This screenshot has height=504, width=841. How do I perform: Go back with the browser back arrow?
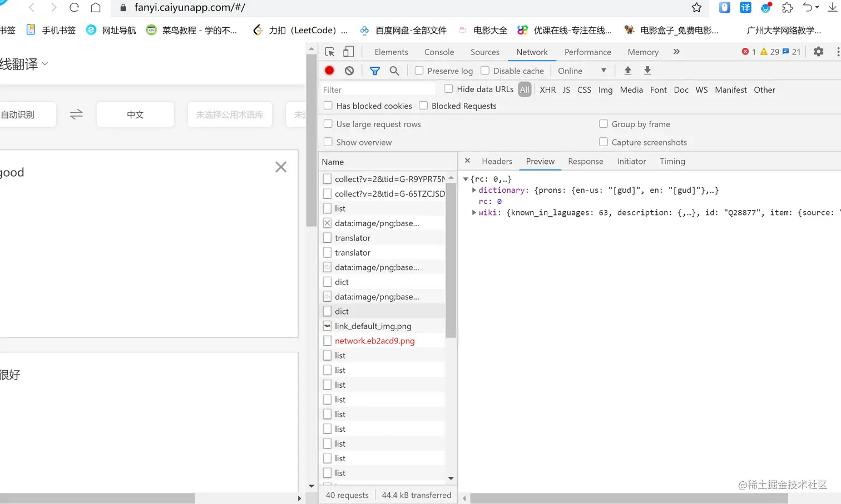click(32, 8)
